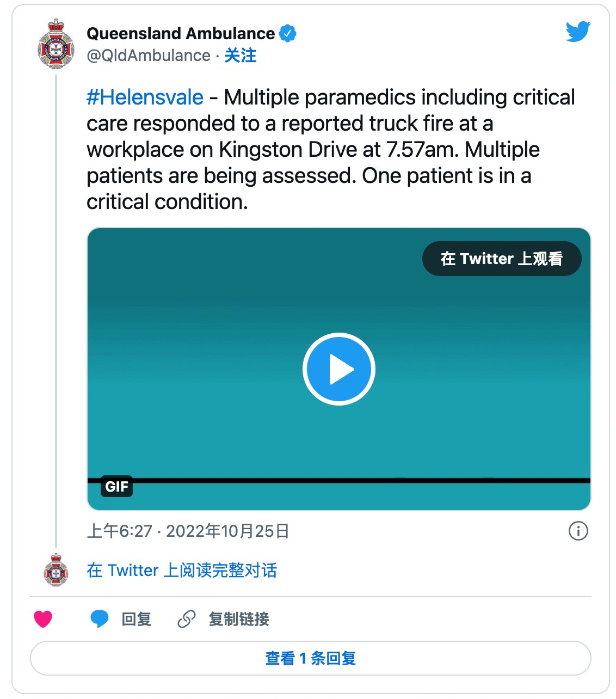This screenshot has height=699, width=616.
Task: Click the Queensland Ambulance display name
Action: click(181, 34)
